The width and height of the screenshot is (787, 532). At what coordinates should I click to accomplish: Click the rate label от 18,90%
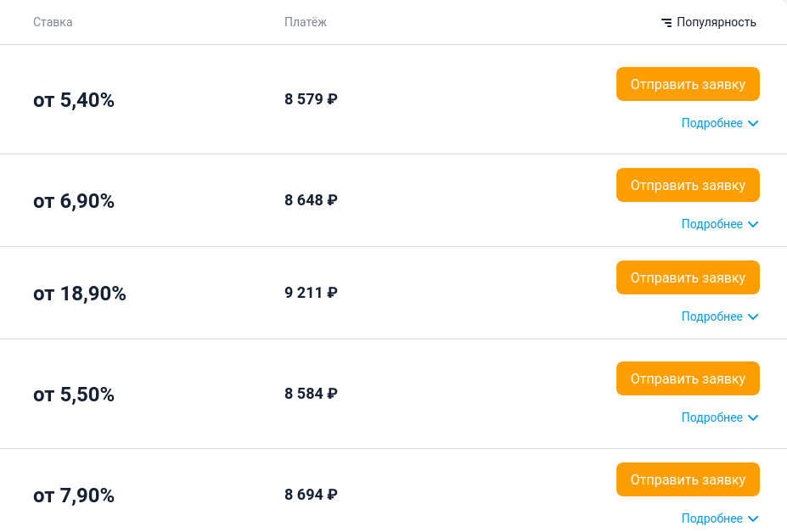(x=80, y=294)
